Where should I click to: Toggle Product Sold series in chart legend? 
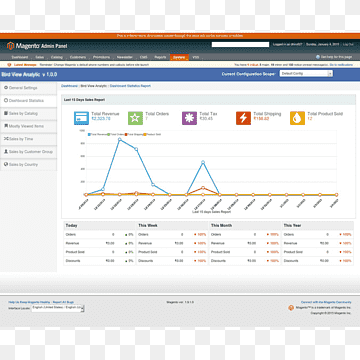point(152,134)
